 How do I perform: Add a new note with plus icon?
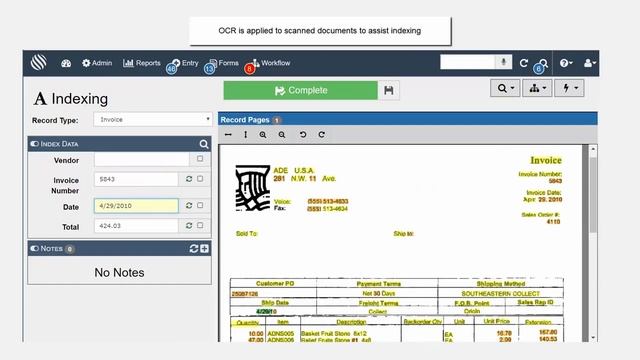click(x=204, y=248)
